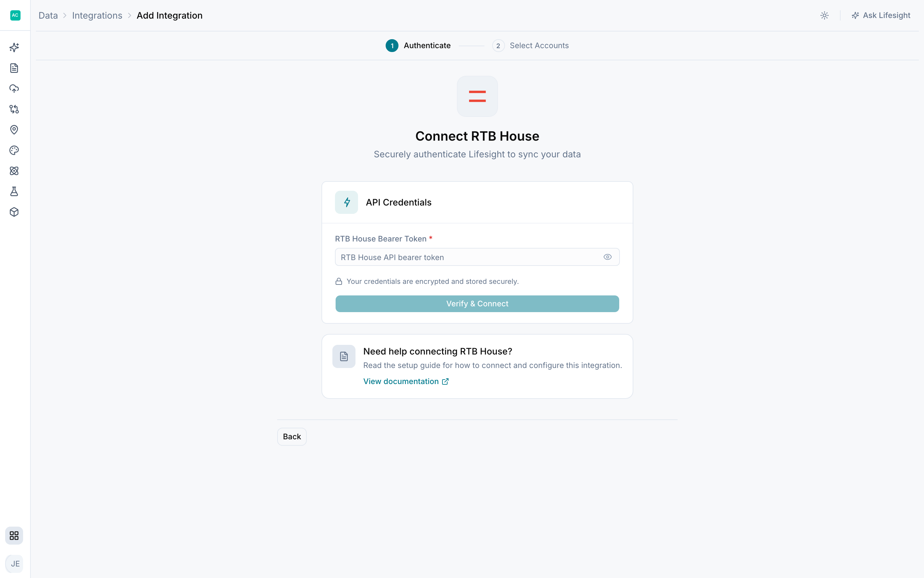Open the grid apps sidebar icon
Viewport: 924px width, 578px height.
(x=14, y=536)
